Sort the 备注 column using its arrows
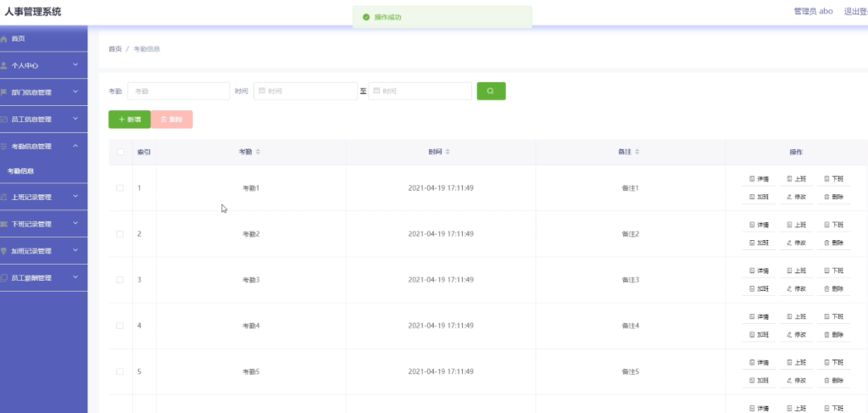868x413 pixels. coord(637,152)
